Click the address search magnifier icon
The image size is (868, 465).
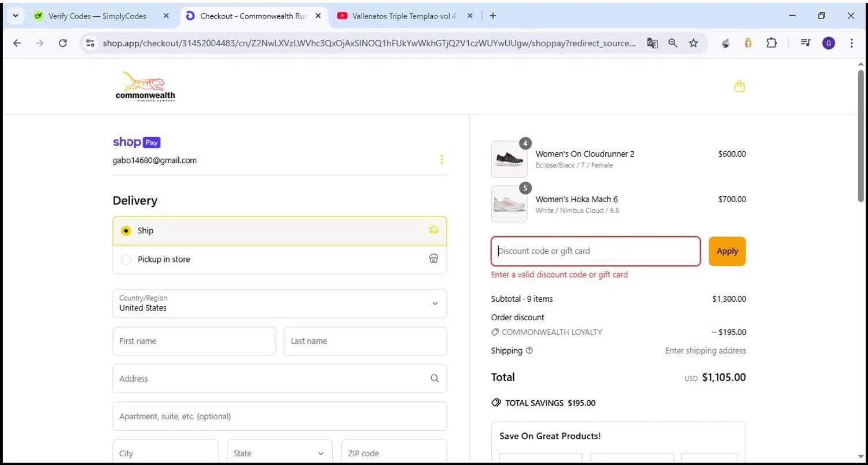tap(435, 378)
